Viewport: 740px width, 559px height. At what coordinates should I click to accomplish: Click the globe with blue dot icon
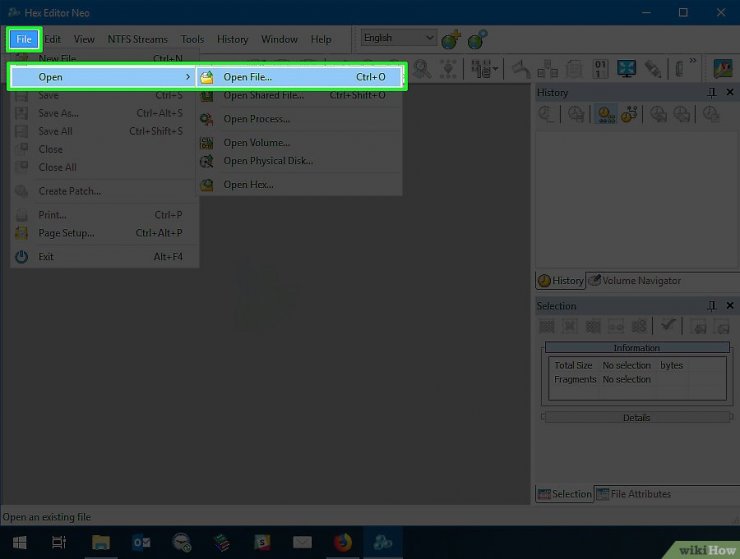pos(477,40)
